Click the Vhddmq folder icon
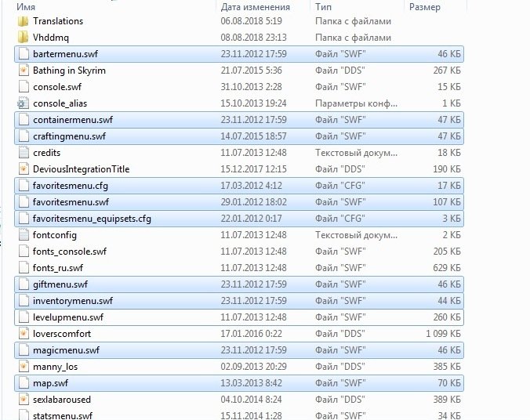Viewport: 530px width, 420px height. tap(23, 38)
